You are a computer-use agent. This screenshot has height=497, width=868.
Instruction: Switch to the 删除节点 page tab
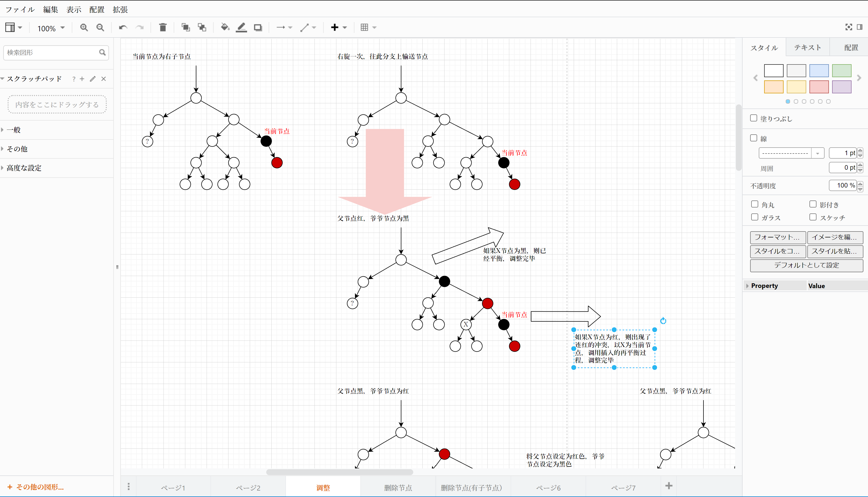(398, 488)
